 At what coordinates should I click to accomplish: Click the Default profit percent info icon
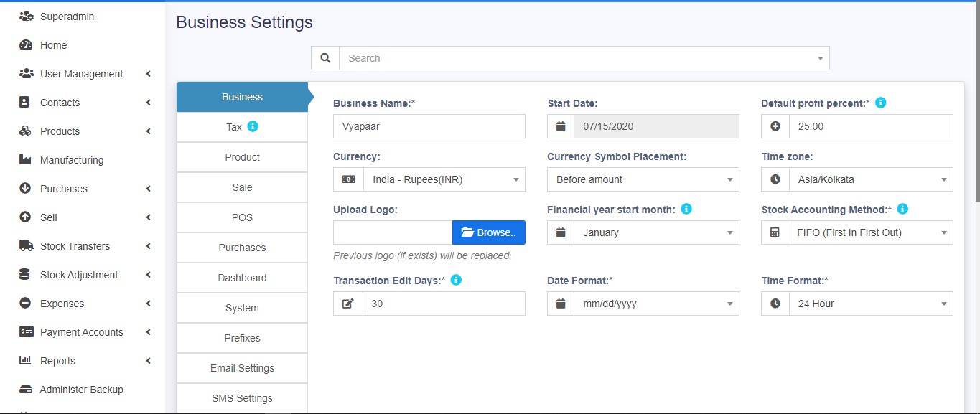tap(881, 103)
